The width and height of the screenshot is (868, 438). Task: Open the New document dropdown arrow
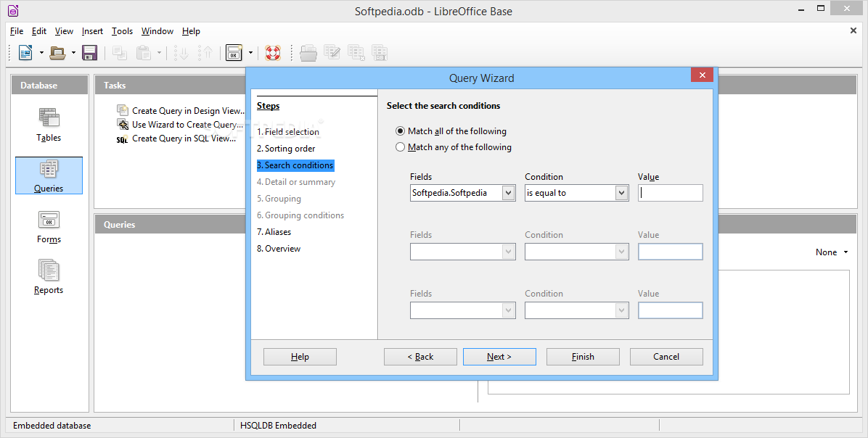(x=41, y=53)
